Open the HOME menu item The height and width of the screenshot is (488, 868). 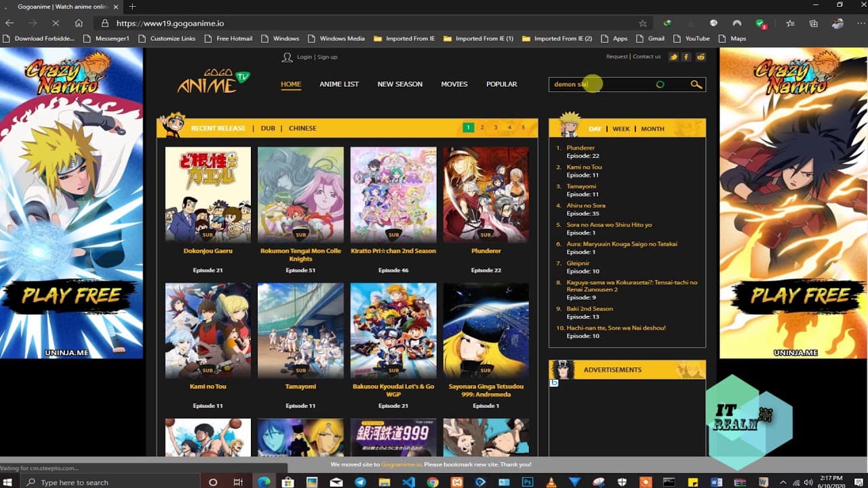coord(291,84)
